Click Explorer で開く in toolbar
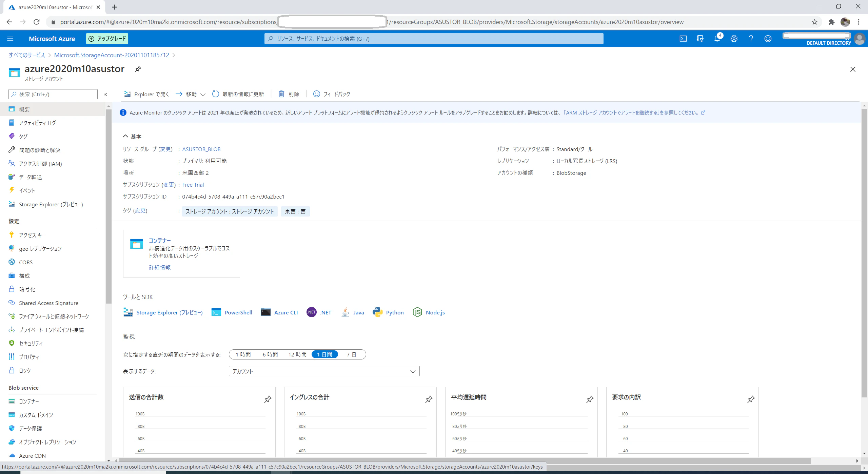Image resolution: width=868 pixels, height=474 pixels. pyautogui.click(x=146, y=94)
